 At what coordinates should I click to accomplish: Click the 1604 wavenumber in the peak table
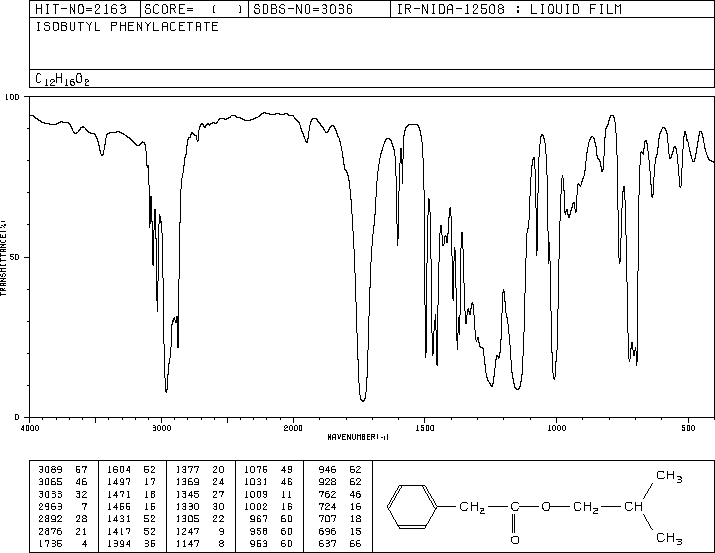pyautogui.click(x=119, y=470)
